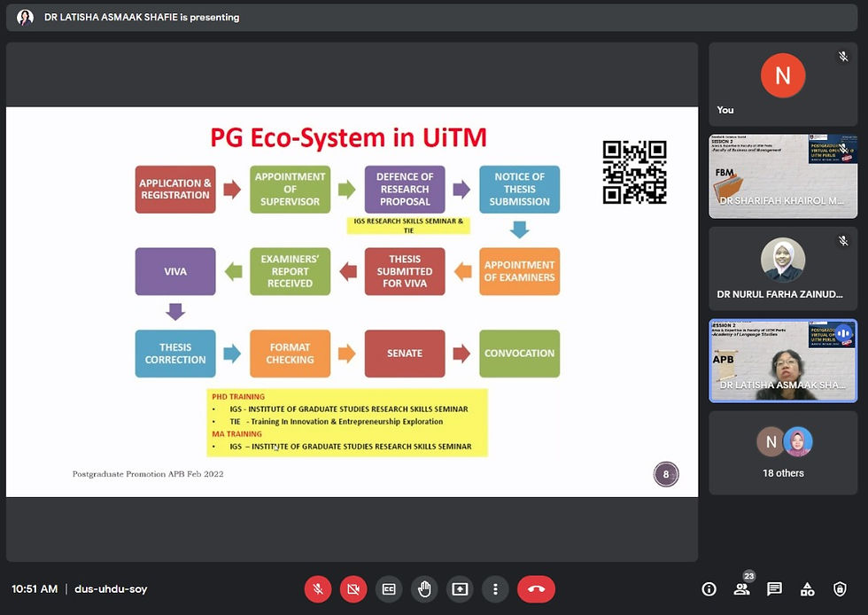Screen dimensions: 868x615
Task: Click the 10:51 AM time display
Action: [x=35, y=589]
